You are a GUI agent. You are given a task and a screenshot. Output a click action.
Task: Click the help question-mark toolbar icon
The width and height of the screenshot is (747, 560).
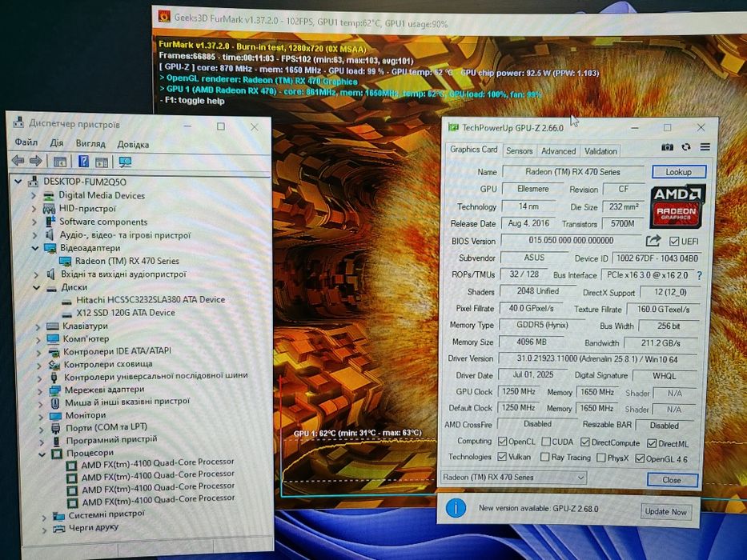[83, 162]
